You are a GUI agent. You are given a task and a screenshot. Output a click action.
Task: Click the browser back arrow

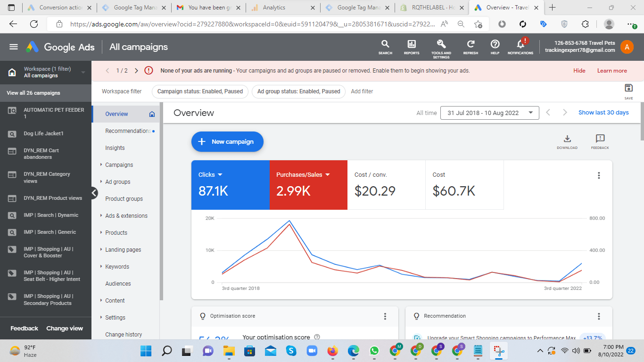click(x=13, y=24)
